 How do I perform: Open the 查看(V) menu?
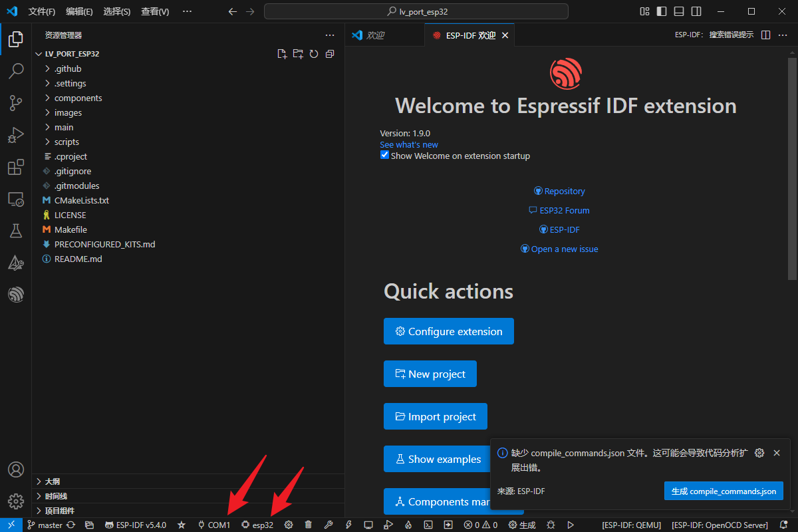click(x=155, y=11)
